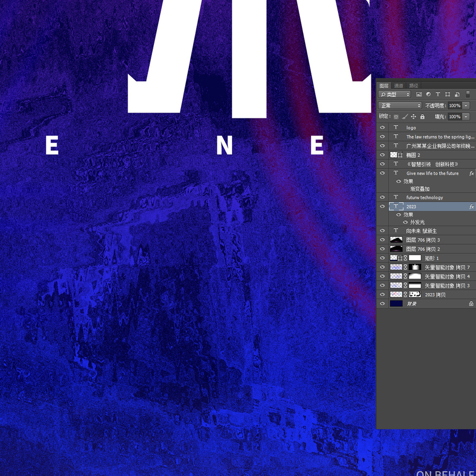This screenshot has width=476, height=476.
Task: Click the fx icon on the 2023 layer
Action: (x=471, y=206)
